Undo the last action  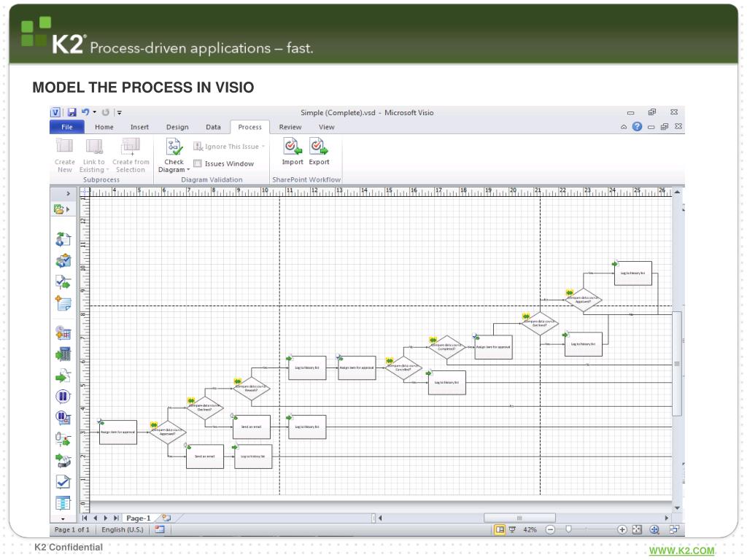85,112
